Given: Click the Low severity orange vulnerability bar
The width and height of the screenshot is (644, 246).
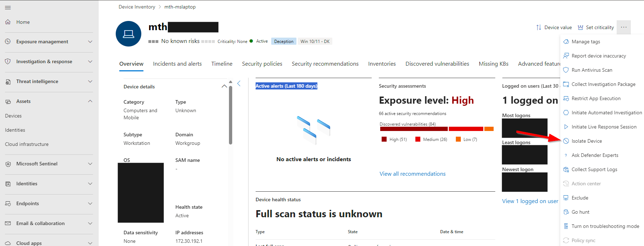Looking at the screenshot, I should 489,129.
